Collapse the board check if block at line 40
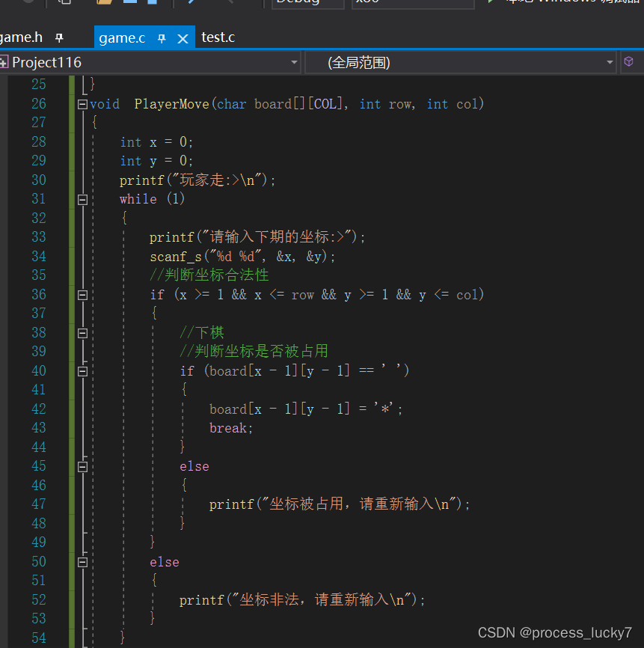 [82, 371]
